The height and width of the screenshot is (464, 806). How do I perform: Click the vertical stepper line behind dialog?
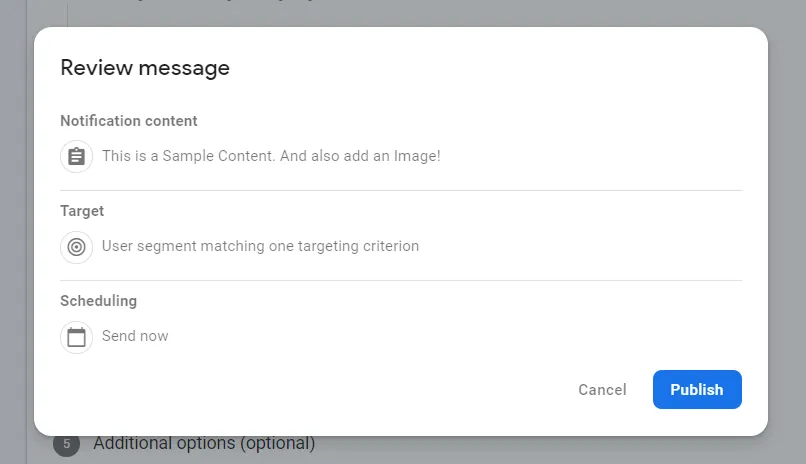tap(67, 12)
